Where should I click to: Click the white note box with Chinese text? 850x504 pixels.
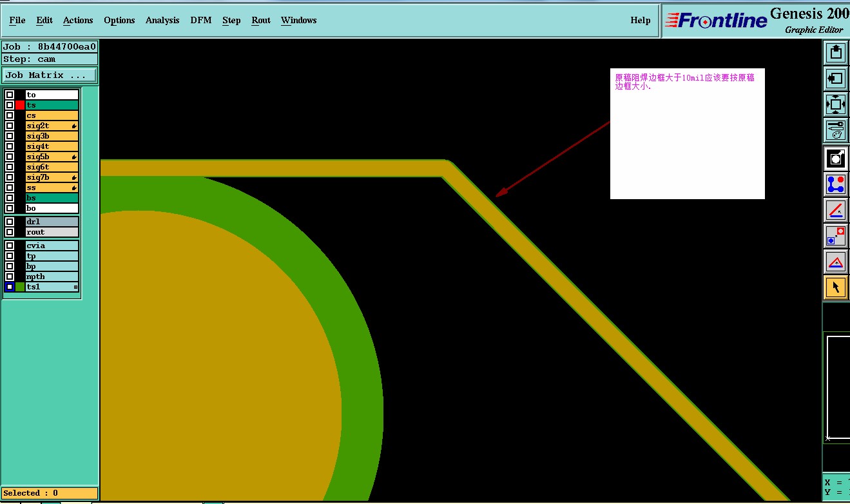coord(688,133)
